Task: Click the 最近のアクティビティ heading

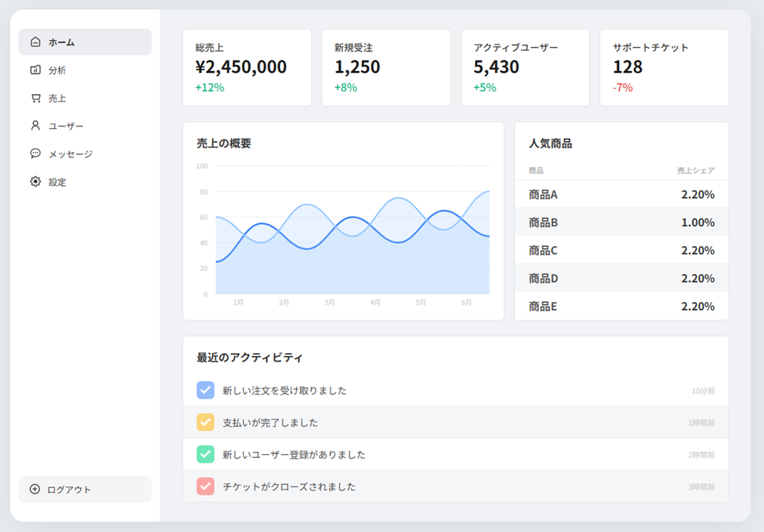Action: coord(250,358)
